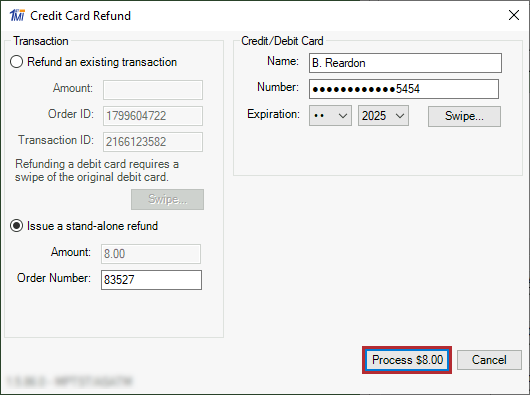Click the card Number field
530x395 pixels.
point(404,89)
